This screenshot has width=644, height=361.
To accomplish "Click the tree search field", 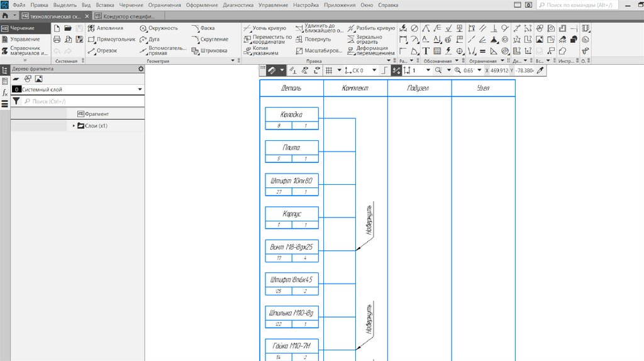I will tap(82, 101).
